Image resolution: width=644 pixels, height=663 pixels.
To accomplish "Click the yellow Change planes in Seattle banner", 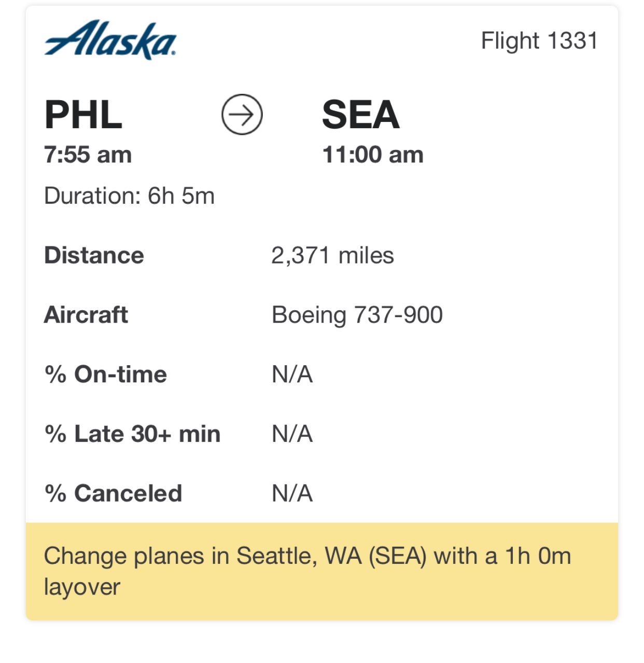I will click(322, 571).
